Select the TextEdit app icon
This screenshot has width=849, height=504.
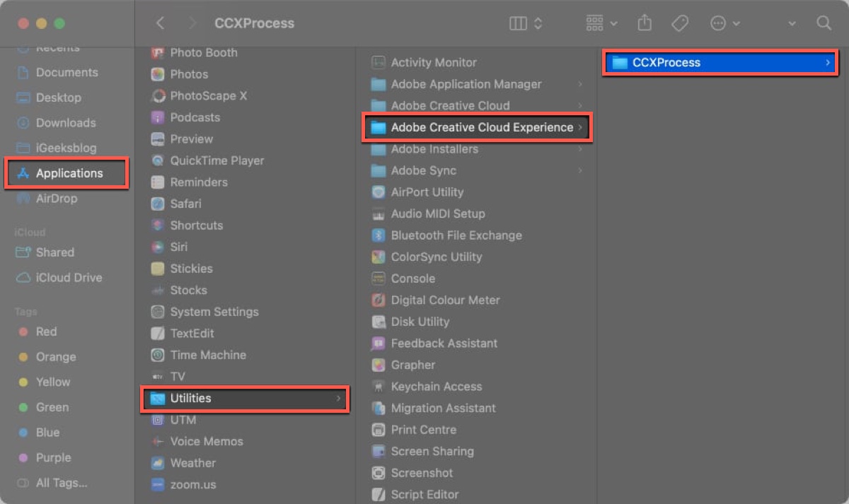pyautogui.click(x=158, y=334)
